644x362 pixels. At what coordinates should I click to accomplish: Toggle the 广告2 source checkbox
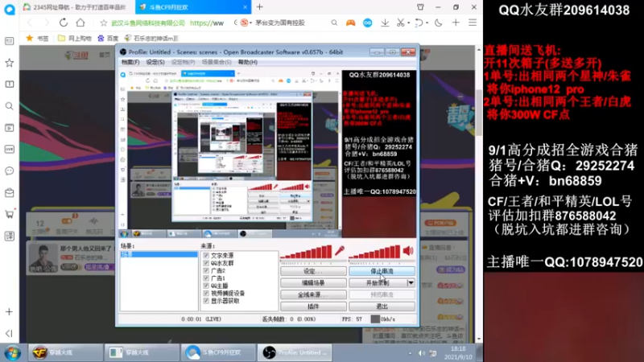coord(206,270)
